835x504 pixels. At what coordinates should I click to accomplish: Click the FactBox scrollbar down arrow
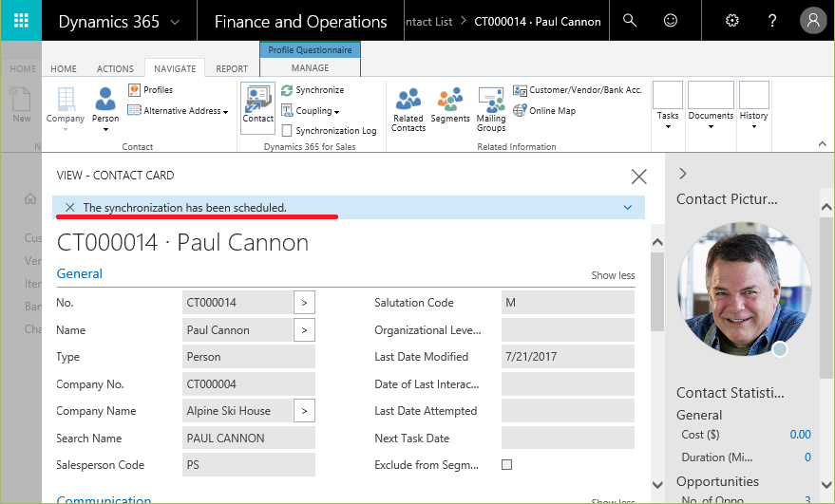[x=826, y=485]
